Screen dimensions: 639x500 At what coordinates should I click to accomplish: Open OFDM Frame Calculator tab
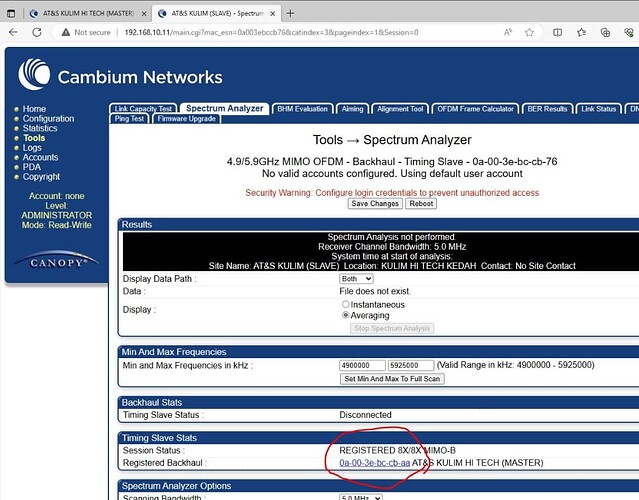pyautogui.click(x=475, y=109)
